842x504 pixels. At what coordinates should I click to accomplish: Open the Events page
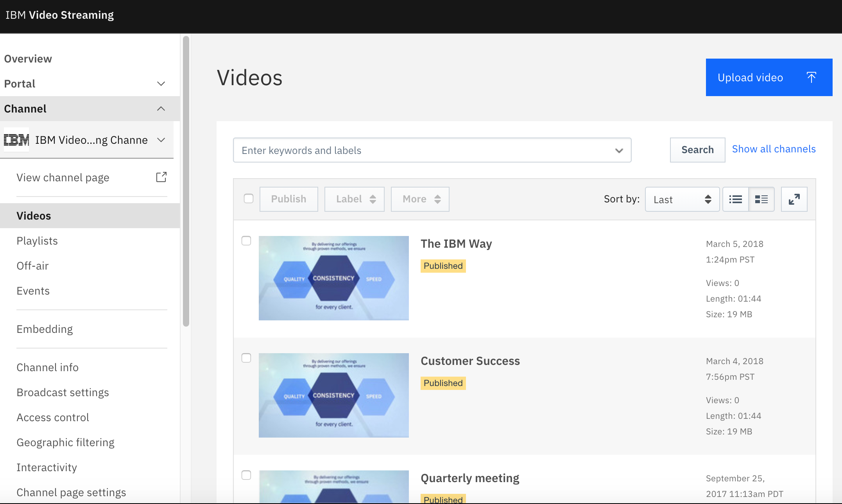[x=33, y=291]
